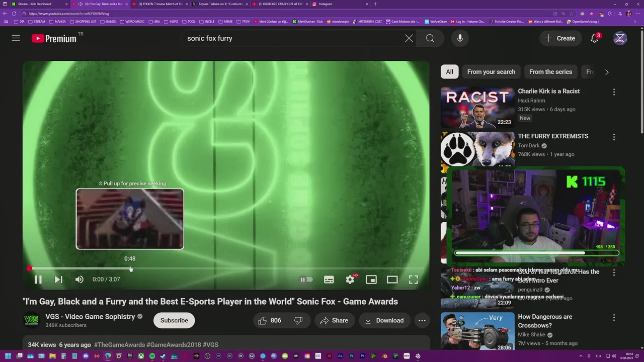644x362 pixels.
Task: Open the account avatar menu
Action: click(620, 38)
